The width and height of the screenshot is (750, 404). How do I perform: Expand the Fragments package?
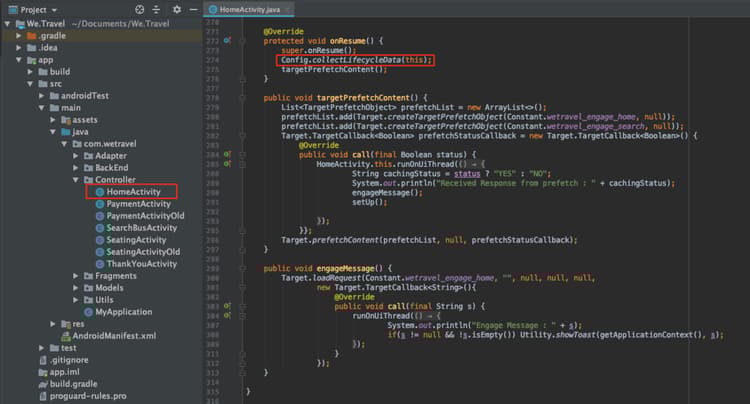[76, 276]
